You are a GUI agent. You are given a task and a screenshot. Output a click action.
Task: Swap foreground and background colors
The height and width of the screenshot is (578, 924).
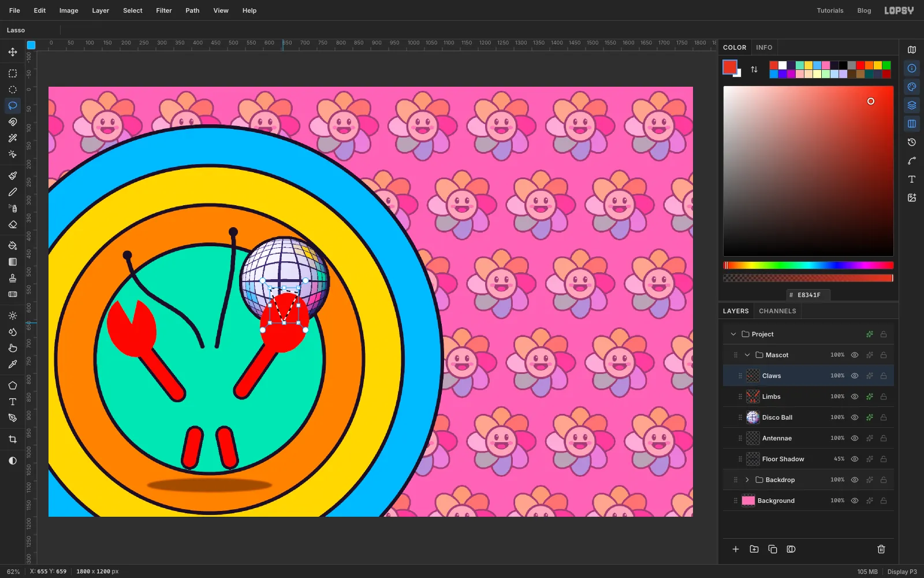pos(754,69)
